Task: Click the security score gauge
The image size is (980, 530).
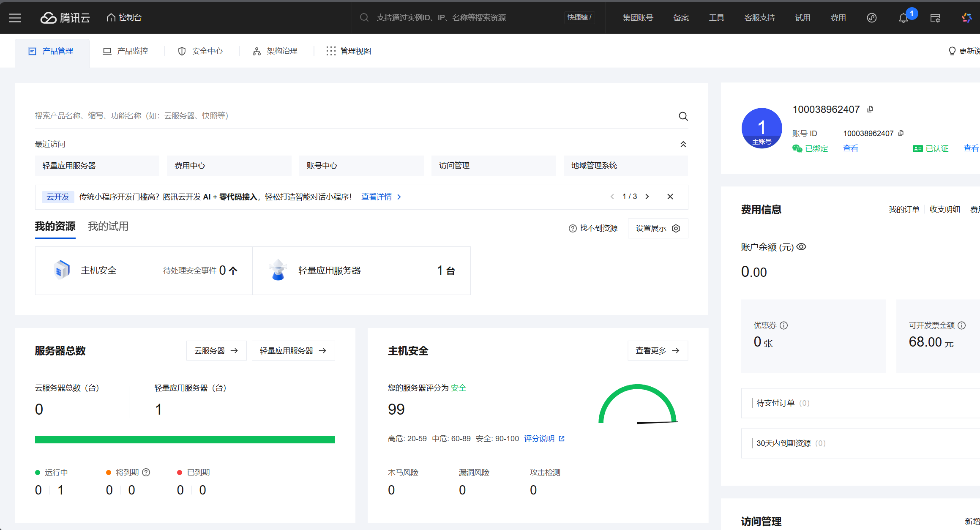Action: tap(638, 404)
